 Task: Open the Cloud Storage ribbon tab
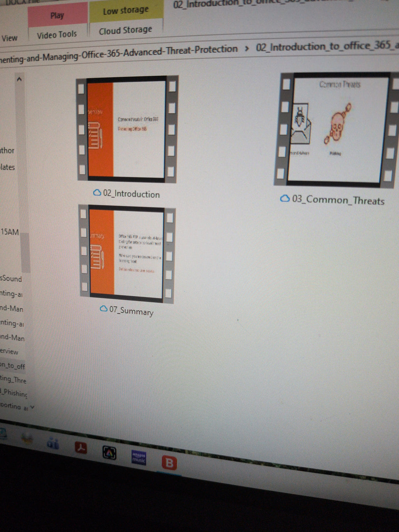coord(125,30)
